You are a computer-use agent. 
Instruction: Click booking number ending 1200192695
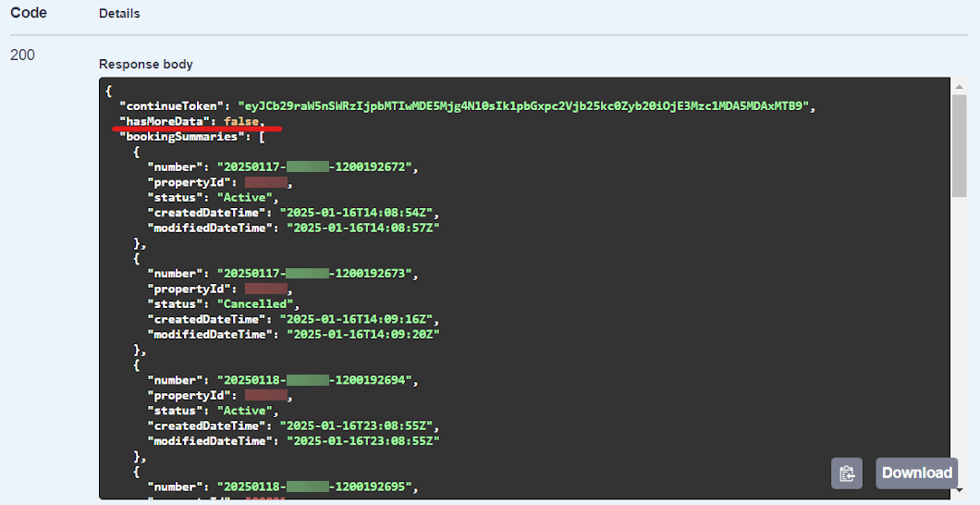[314, 487]
